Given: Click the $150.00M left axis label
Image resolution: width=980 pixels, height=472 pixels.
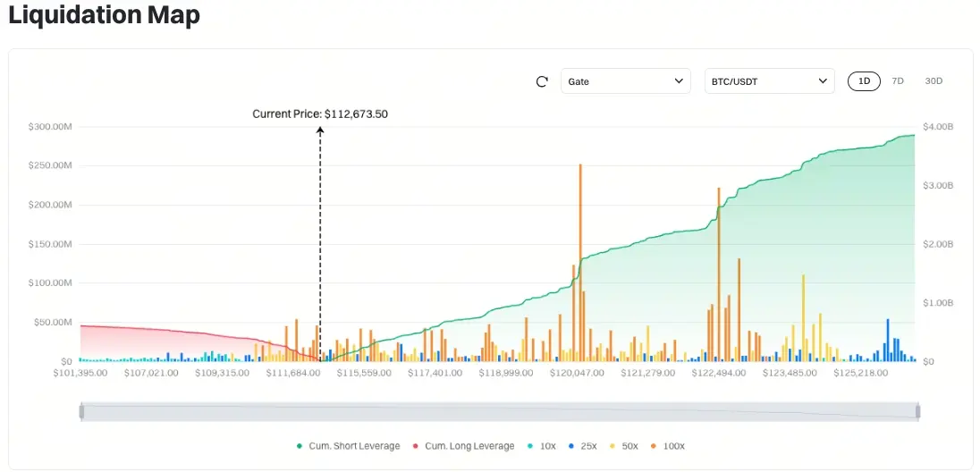Looking at the screenshot, I should (x=50, y=244).
